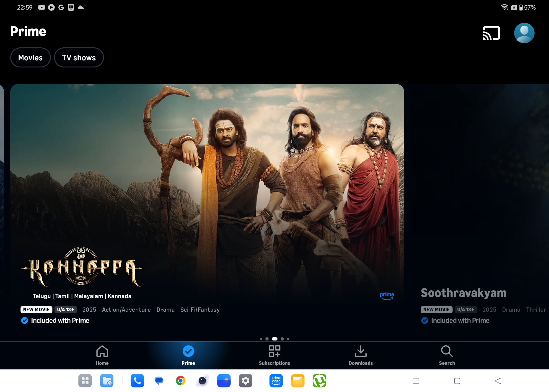This screenshot has width=549, height=392.
Task: Tap the YouTube notification icon in status bar
Action: tap(41, 8)
